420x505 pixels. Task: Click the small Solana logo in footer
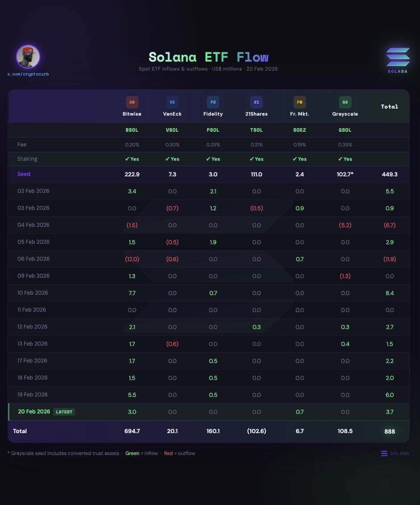[384, 454]
